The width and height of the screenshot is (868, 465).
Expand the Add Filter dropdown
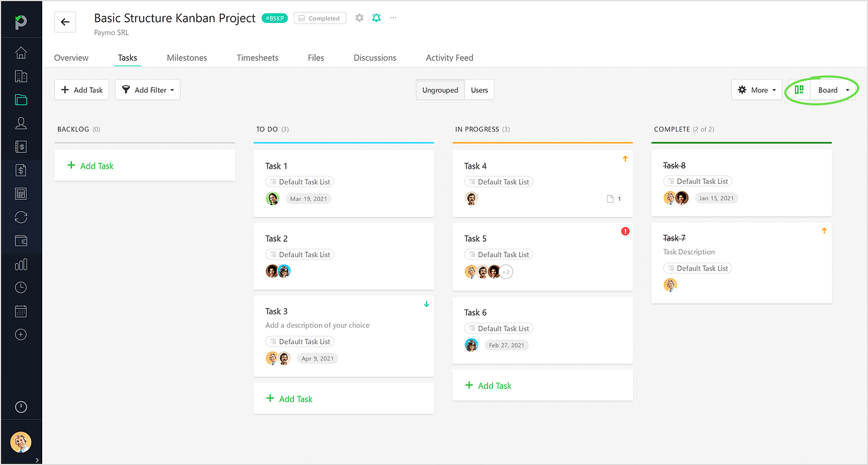(x=148, y=89)
